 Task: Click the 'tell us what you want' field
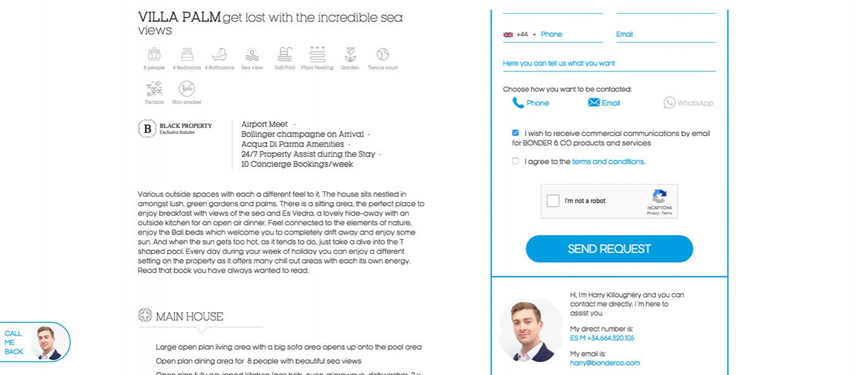point(609,63)
